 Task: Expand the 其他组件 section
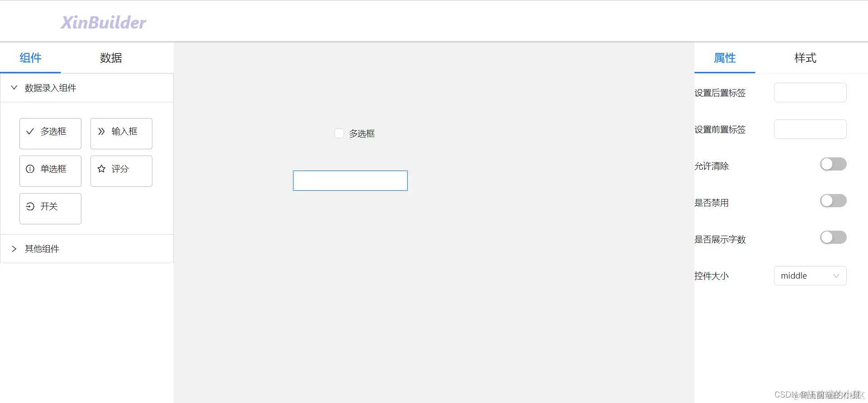(x=87, y=249)
